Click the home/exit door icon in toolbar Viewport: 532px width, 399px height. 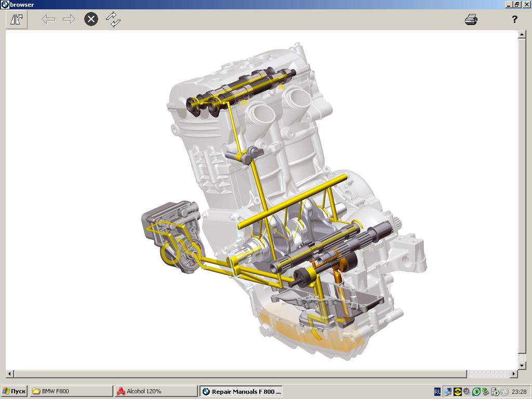(x=16, y=19)
